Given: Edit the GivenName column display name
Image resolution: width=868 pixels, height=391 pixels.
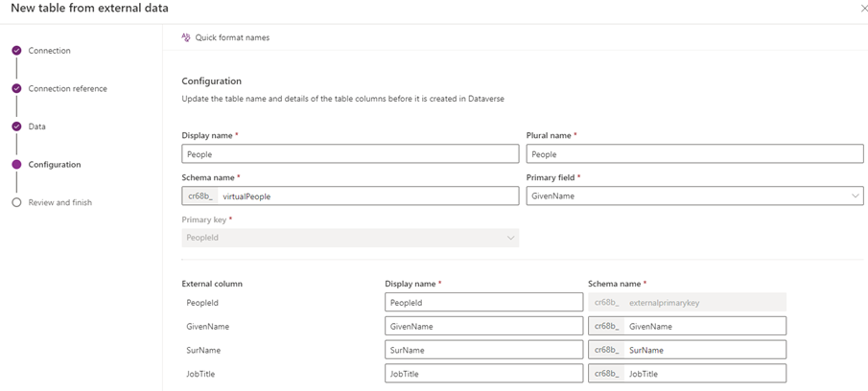Looking at the screenshot, I should (482, 326).
